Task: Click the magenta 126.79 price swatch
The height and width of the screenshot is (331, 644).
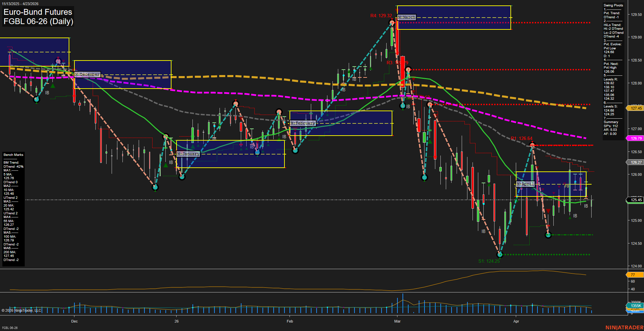Action: (x=636, y=138)
